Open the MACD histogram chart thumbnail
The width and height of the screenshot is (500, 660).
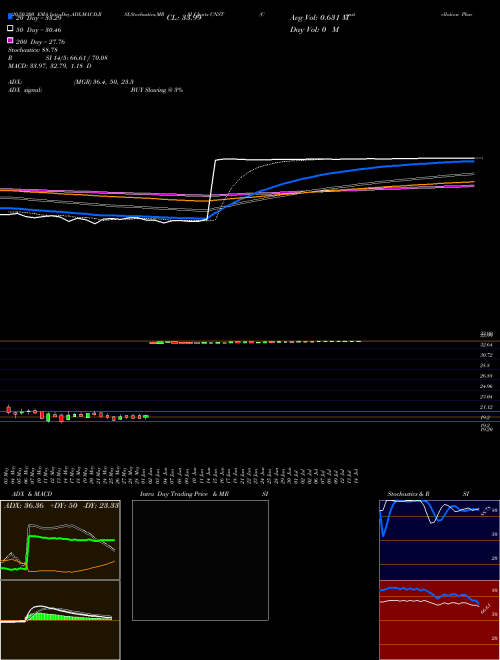[x=60, y=620]
